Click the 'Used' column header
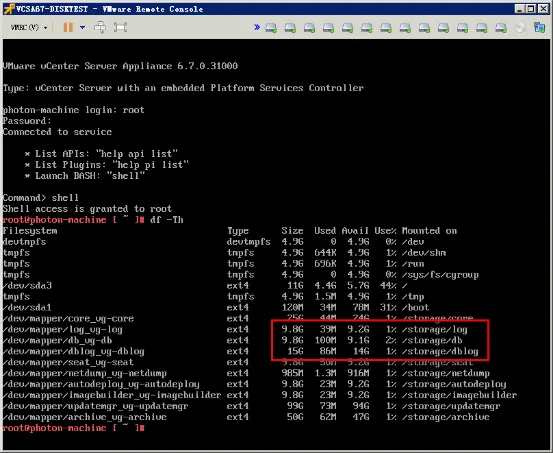 [325, 231]
